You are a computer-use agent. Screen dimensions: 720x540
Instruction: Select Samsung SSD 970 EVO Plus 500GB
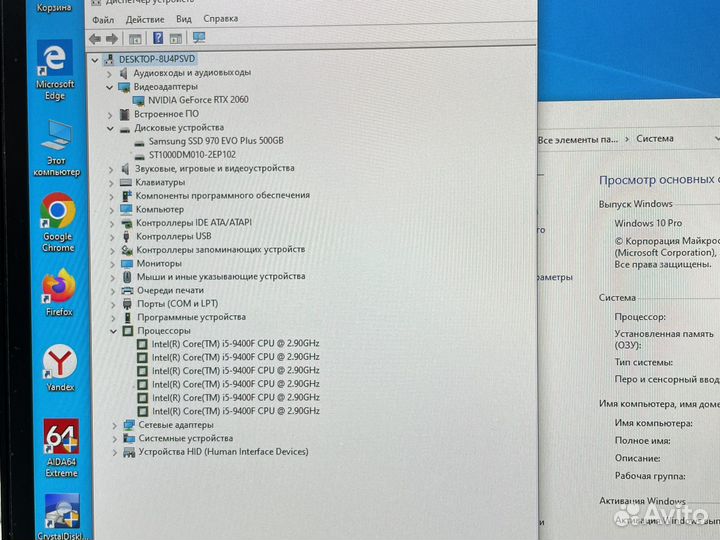pyautogui.click(x=216, y=141)
